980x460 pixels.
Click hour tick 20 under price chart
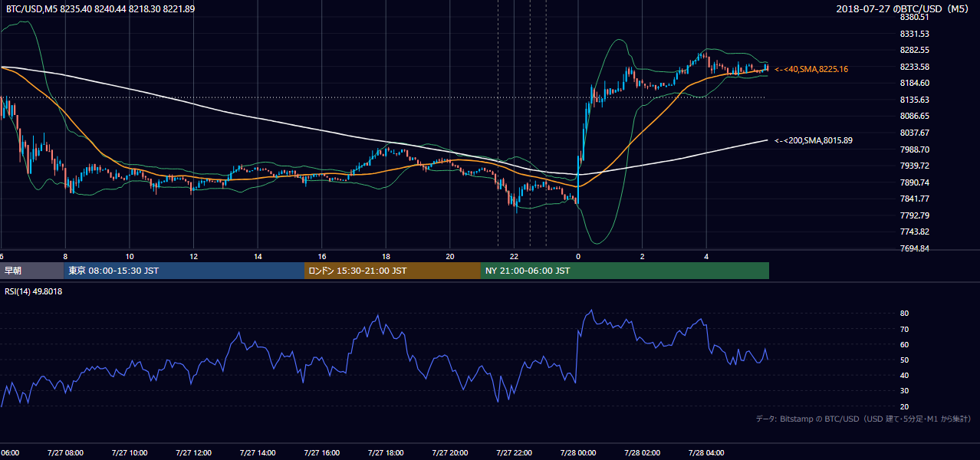[450, 257]
